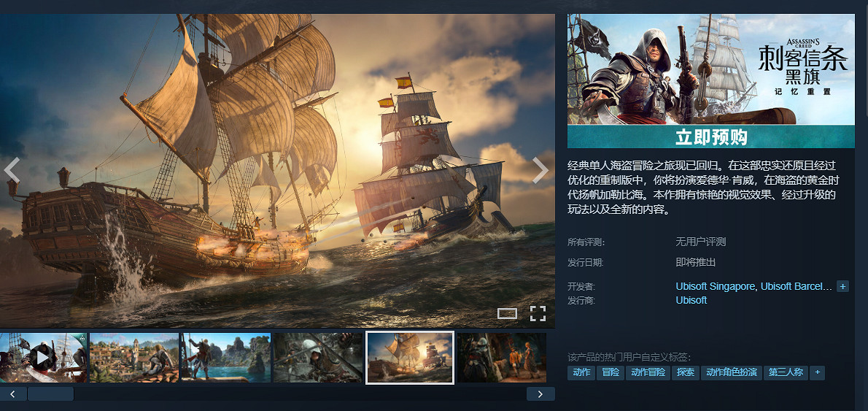
Task: Expand developer list with plus button
Action: [x=842, y=286]
